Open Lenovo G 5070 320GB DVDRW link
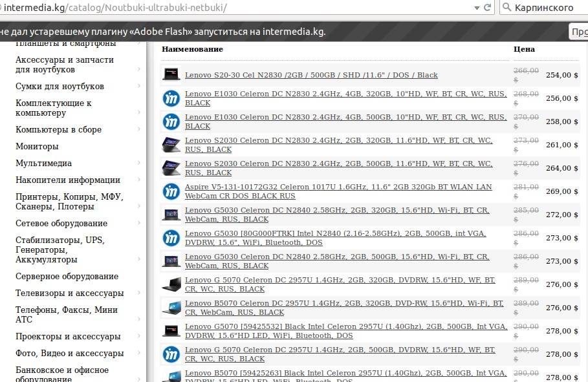This screenshot has width=588, height=382. coord(340,284)
